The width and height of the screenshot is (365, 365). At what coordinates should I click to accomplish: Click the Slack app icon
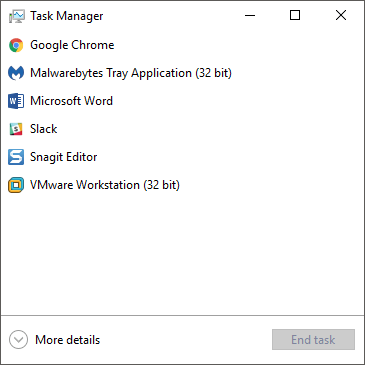tap(16, 129)
